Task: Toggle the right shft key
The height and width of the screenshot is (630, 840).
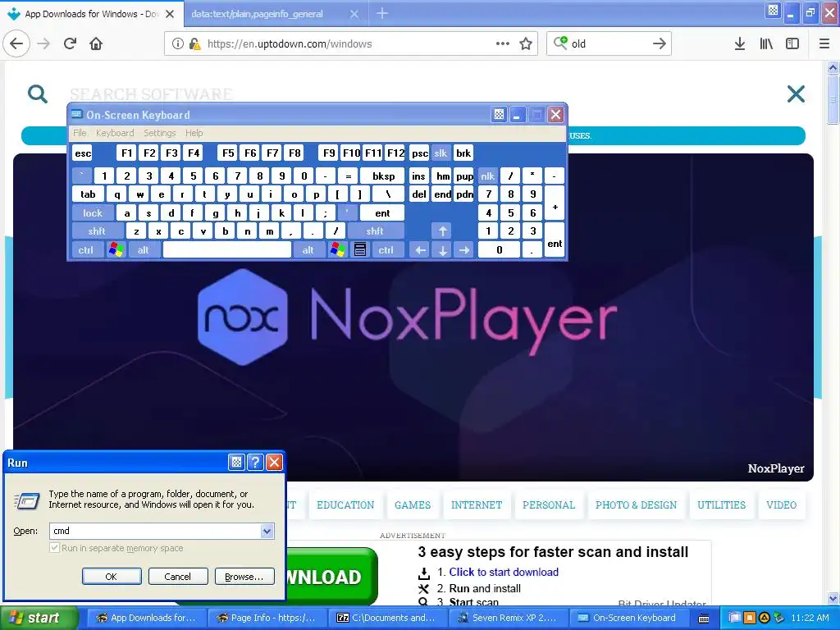Action: [x=375, y=231]
